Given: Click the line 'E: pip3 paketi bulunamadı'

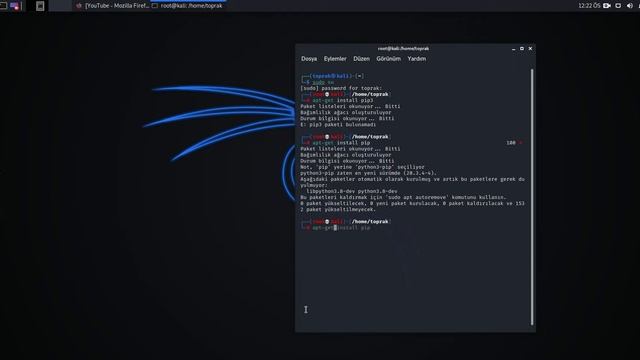Looking at the screenshot, I should click(x=338, y=124).
